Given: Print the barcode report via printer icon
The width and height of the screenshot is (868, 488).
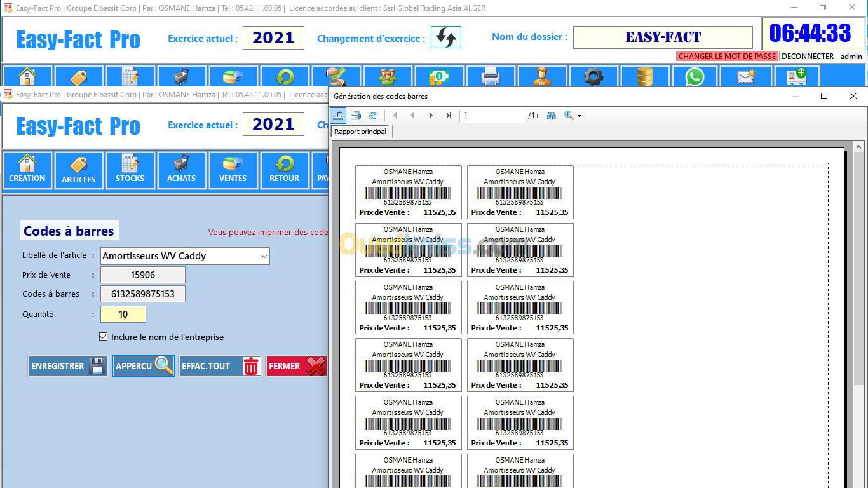Looking at the screenshot, I should click(x=356, y=115).
